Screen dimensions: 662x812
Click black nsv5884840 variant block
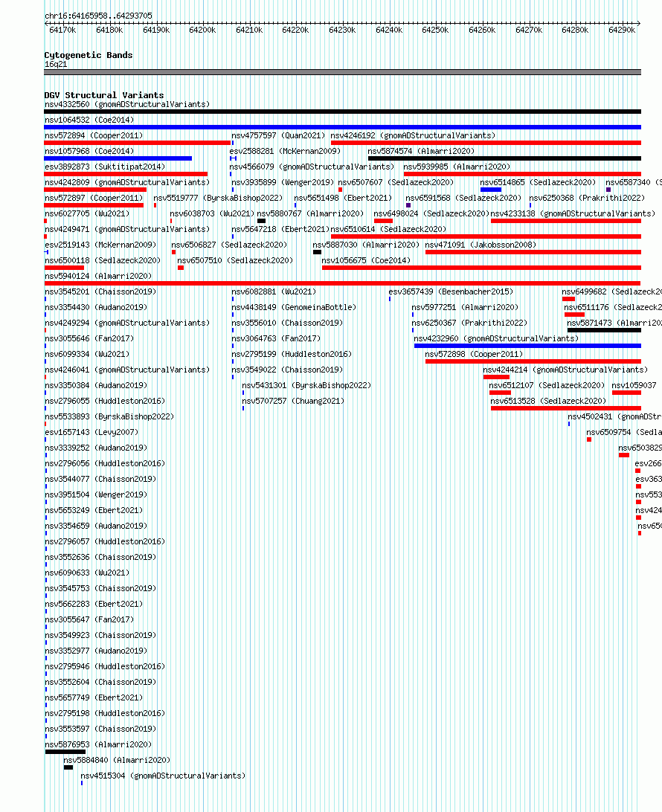[x=68, y=767]
